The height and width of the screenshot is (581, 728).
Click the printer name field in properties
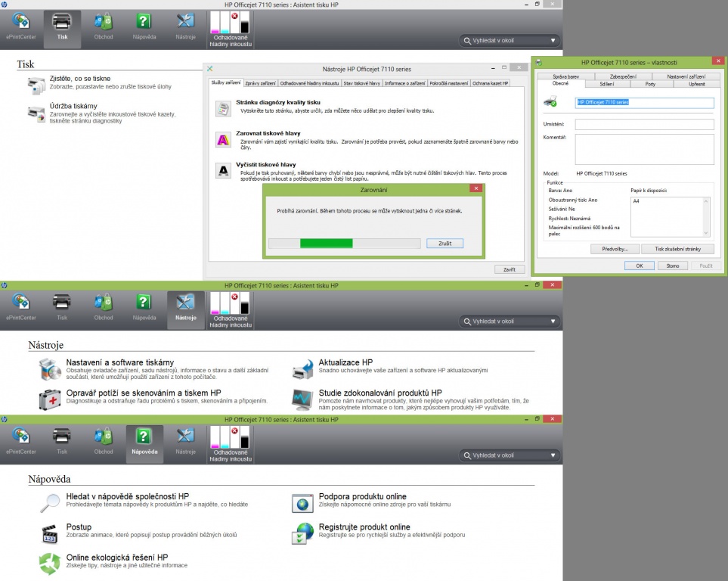(644, 102)
